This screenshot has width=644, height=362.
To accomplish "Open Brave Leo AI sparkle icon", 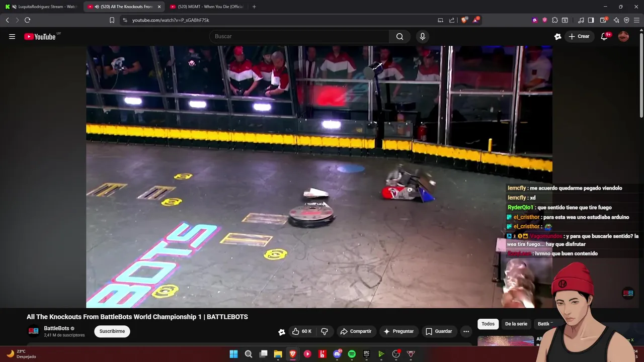I will (616, 20).
